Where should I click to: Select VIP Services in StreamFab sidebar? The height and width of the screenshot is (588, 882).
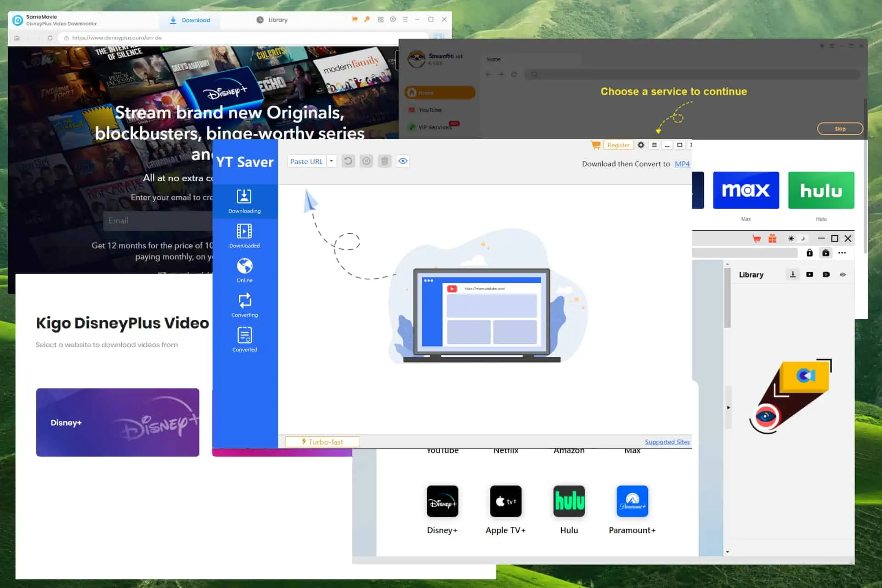(x=435, y=127)
